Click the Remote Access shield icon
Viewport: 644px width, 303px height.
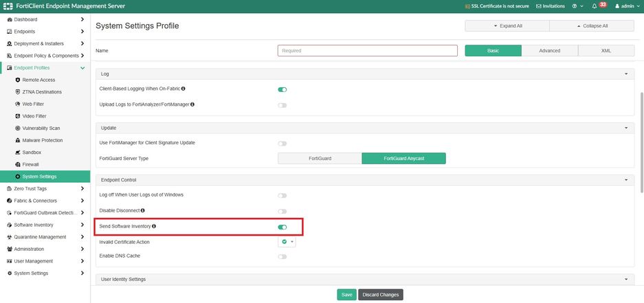tap(18, 80)
